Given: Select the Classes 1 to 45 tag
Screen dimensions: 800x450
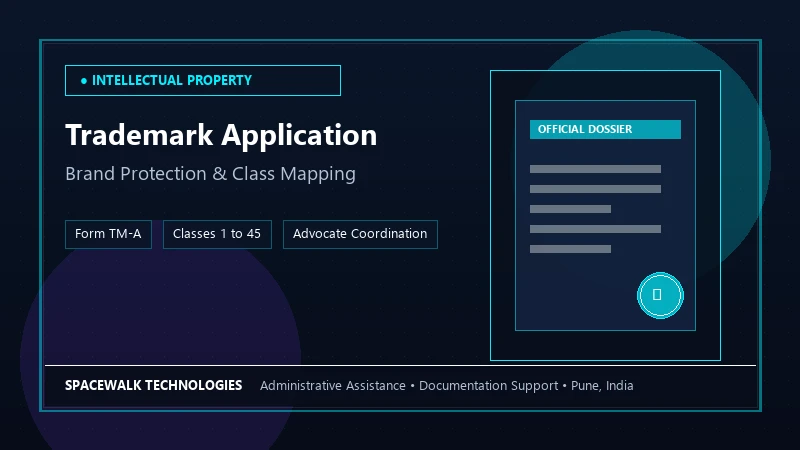Looking at the screenshot, I should (x=217, y=234).
